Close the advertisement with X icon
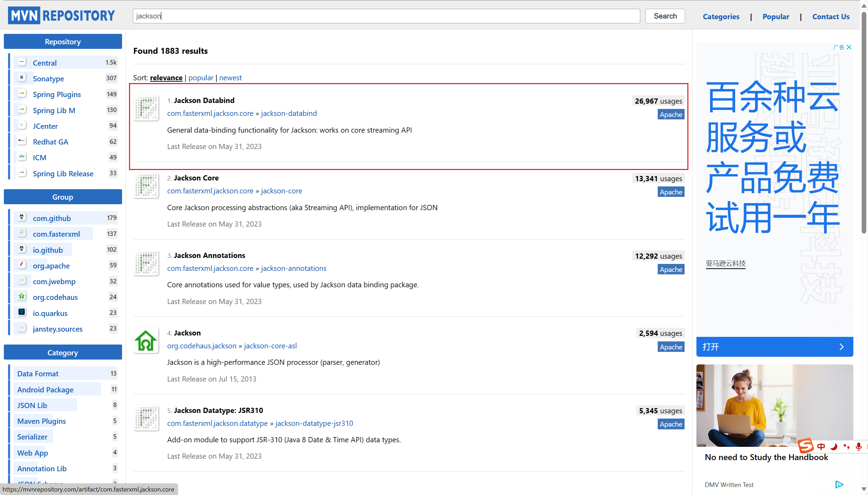 pyautogui.click(x=849, y=47)
